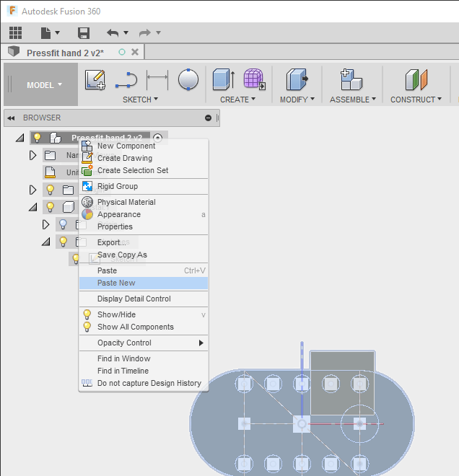The height and width of the screenshot is (476, 459).
Task: Select the Circle sketch tool
Action: [x=188, y=79]
